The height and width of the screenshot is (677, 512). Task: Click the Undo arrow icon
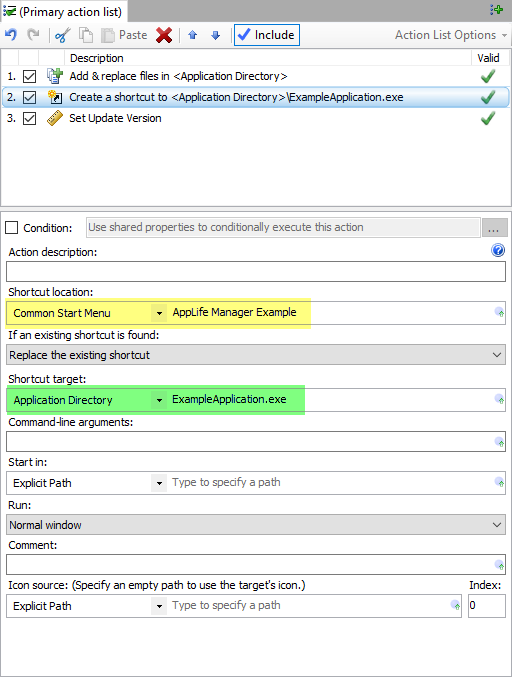pyautogui.click(x=11, y=35)
